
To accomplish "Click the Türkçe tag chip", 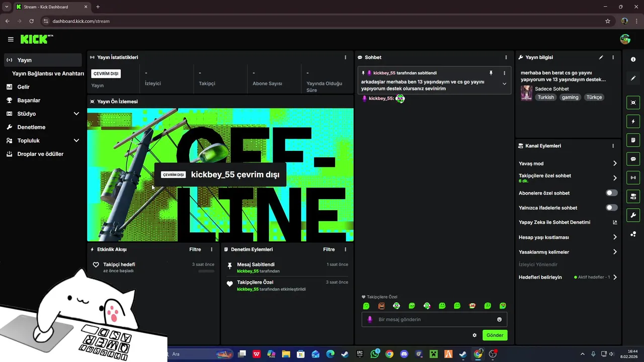I will point(594,97).
